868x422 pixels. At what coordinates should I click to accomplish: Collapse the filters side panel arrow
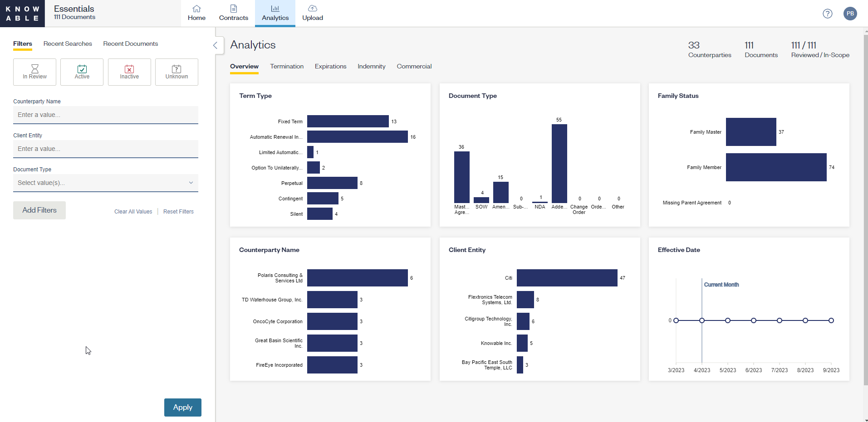coord(216,45)
